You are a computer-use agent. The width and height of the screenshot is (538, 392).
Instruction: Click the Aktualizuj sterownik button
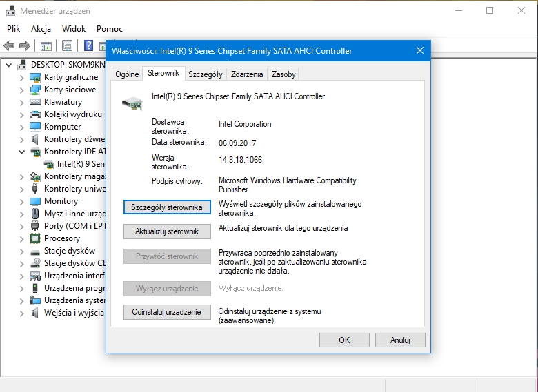[x=167, y=231]
